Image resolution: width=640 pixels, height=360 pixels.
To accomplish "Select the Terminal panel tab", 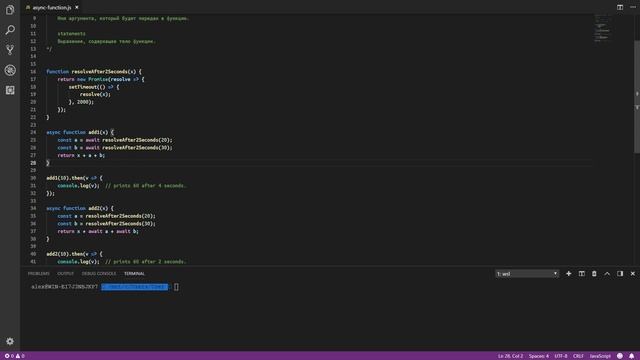I will (x=134, y=273).
